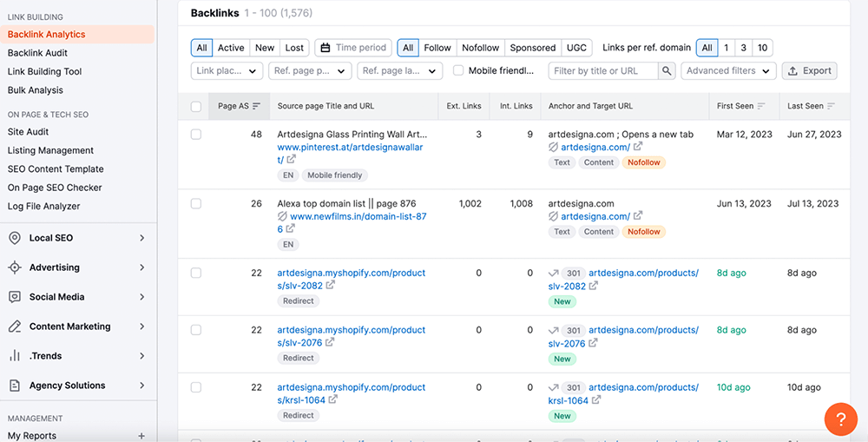
Task: Open Link Building Tool in the sidebar
Action: click(x=45, y=71)
